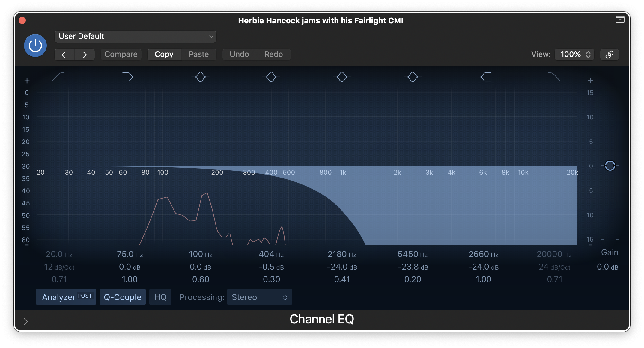
Task: Click the Copy button
Action: (x=164, y=55)
